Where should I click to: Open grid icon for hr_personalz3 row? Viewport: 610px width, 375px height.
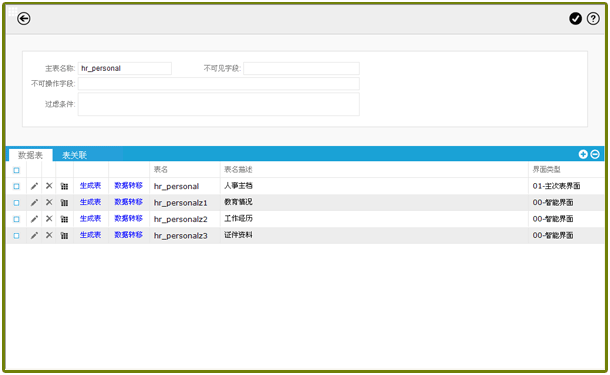[65, 235]
